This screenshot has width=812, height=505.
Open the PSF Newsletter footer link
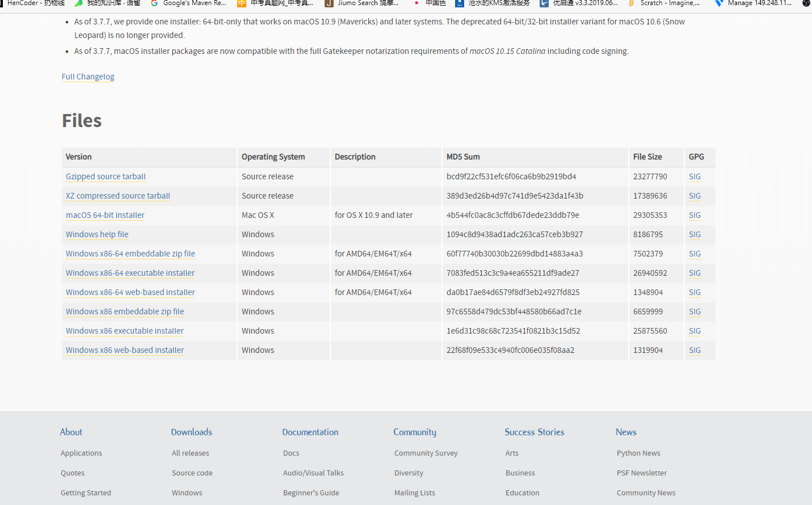point(642,473)
